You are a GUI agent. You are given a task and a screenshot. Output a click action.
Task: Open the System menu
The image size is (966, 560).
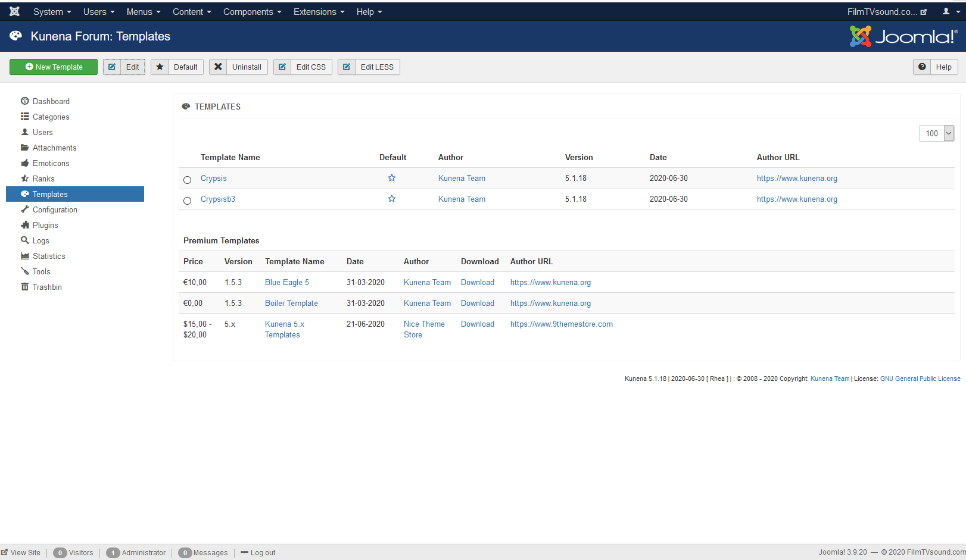[52, 12]
